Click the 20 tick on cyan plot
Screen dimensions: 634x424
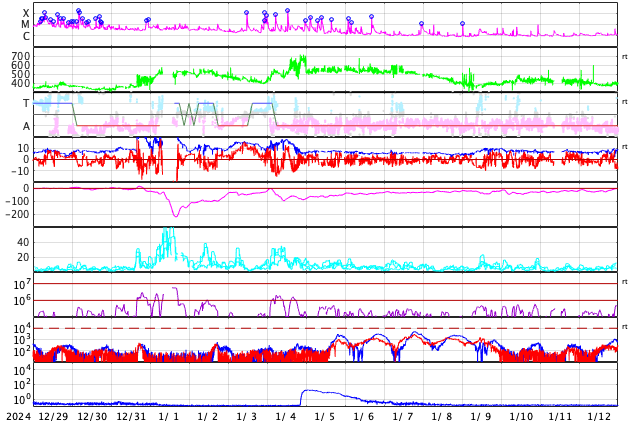(23, 257)
